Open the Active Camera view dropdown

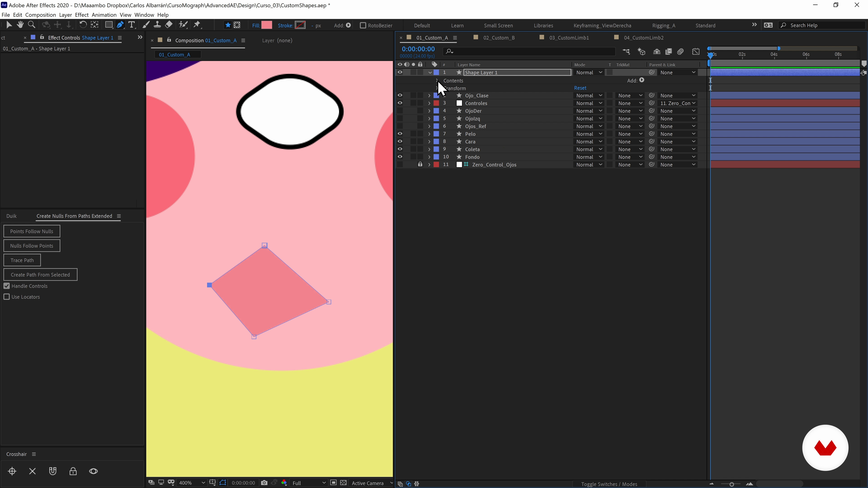(x=372, y=483)
